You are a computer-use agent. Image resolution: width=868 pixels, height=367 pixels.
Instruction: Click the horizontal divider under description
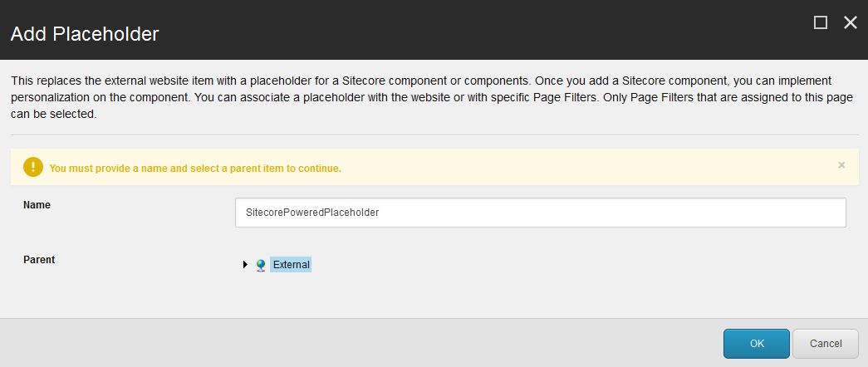[434, 135]
